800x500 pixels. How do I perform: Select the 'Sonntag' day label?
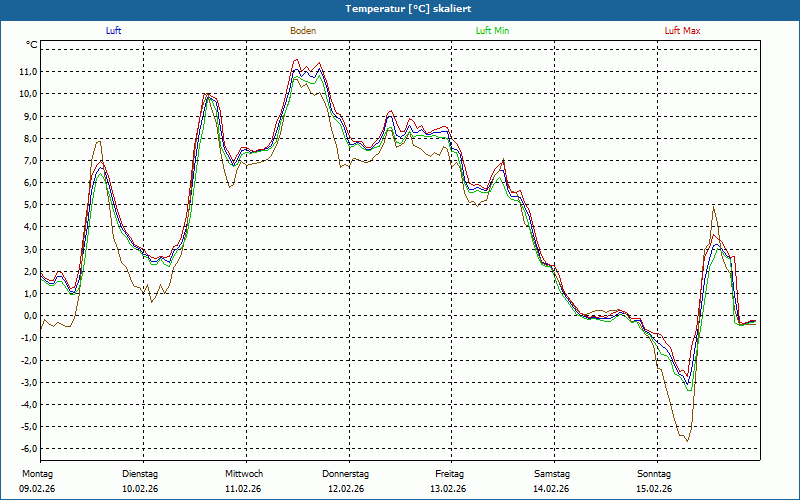pyautogui.click(x=655, y=474)
